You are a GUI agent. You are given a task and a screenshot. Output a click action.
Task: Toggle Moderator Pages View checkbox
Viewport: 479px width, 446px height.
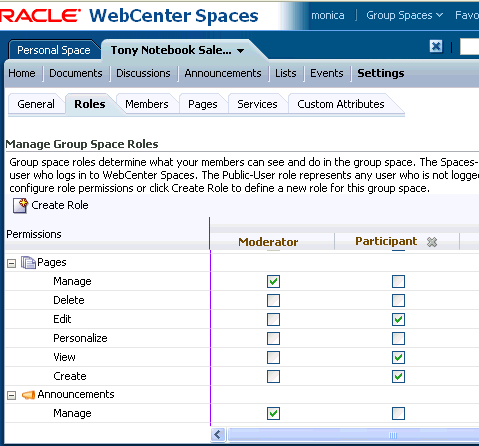(273, 357)
